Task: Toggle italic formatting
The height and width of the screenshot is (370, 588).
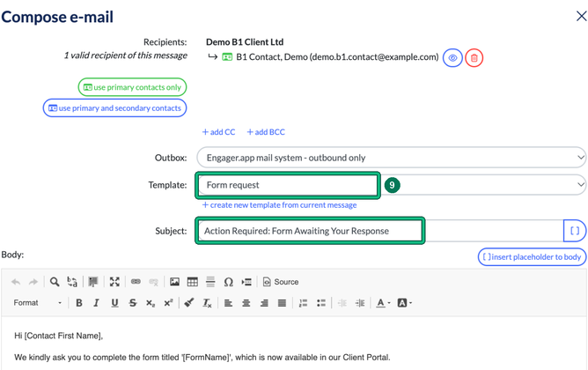Action: pyautogui.click(x=96, y=303)
